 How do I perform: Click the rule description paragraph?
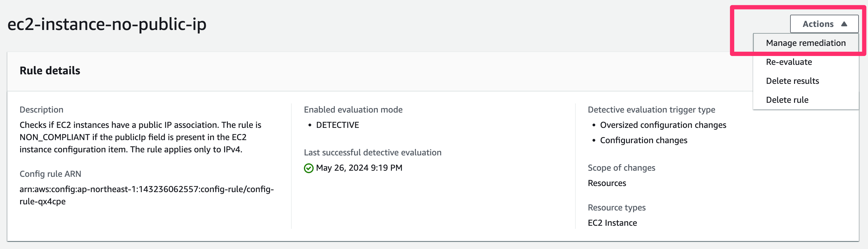140,137
